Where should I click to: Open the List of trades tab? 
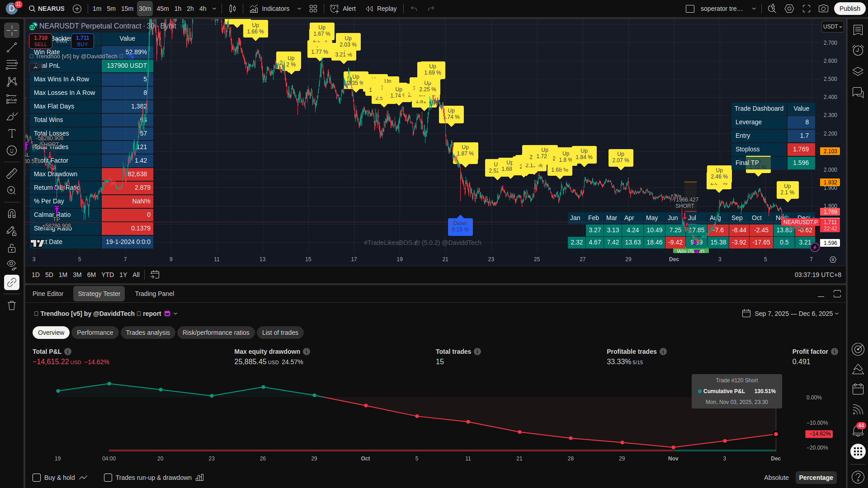(280, 333)
